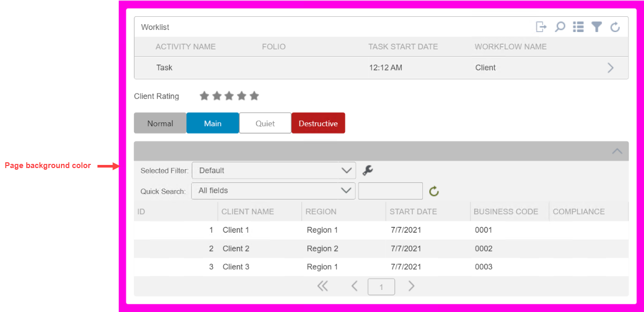
Task: Click the Worklist title
Action: 155,27
